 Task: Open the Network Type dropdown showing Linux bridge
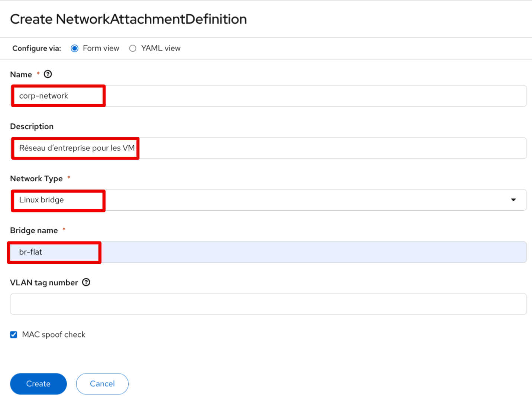click(x=268, y=200)
